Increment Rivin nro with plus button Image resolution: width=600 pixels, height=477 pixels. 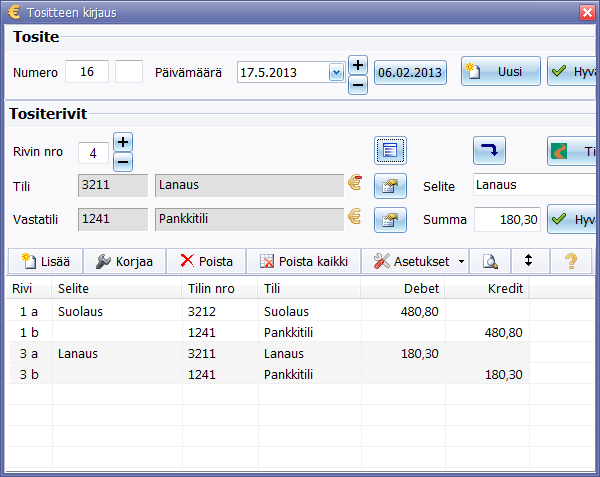(122, 142)
